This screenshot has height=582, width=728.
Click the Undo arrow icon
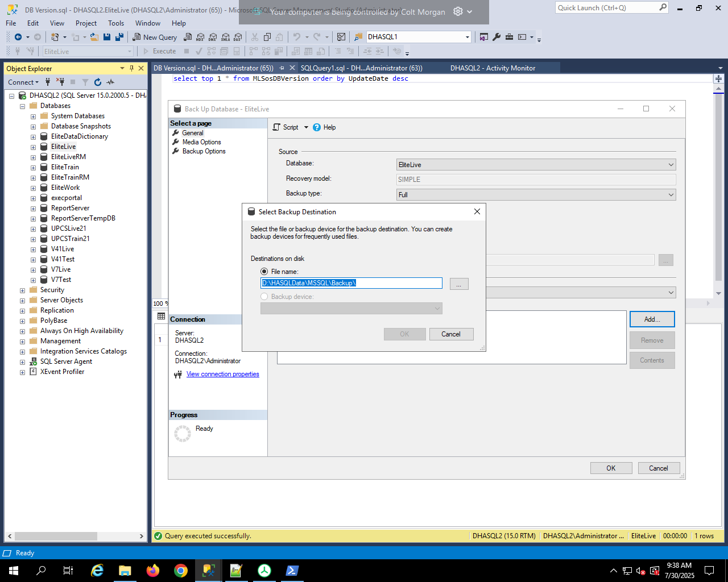pyautogui.click(x=296, y=37)
